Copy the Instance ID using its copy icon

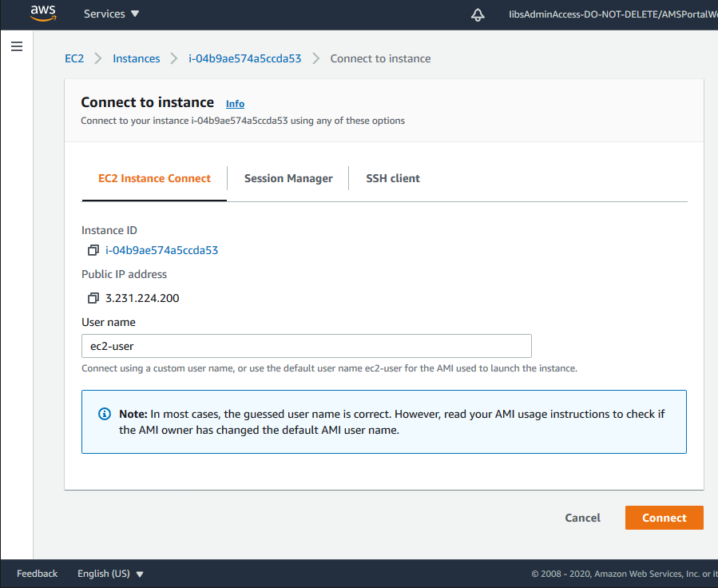pos(93,250)
